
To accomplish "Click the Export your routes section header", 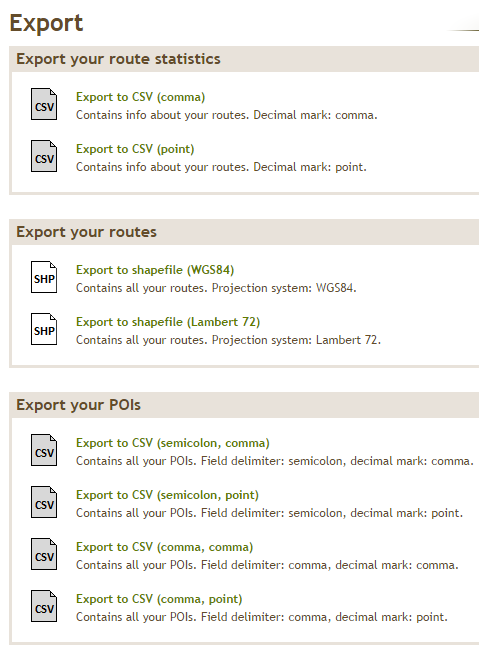I will pos(86,232).
